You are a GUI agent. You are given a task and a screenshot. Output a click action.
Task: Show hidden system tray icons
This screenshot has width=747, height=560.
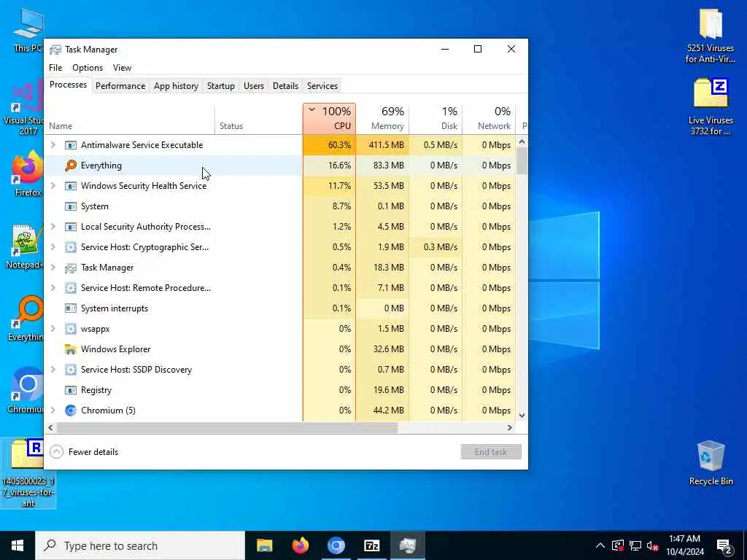click(600, 545)
